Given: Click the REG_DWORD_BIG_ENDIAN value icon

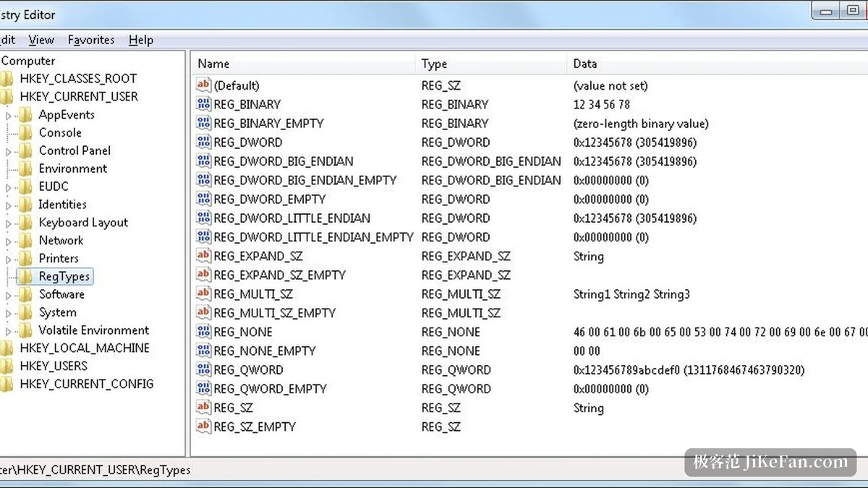Looking at the screenshot, I should coord(203,161).
